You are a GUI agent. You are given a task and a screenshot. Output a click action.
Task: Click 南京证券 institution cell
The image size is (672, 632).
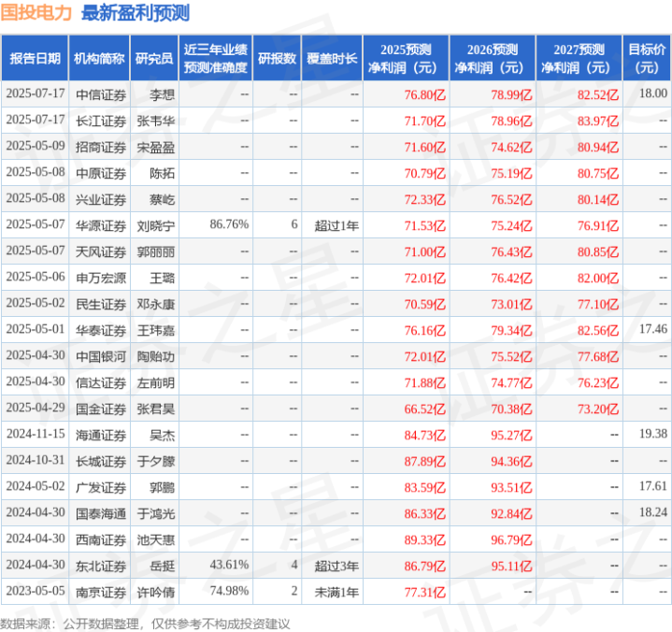click(x=101, y=592)
